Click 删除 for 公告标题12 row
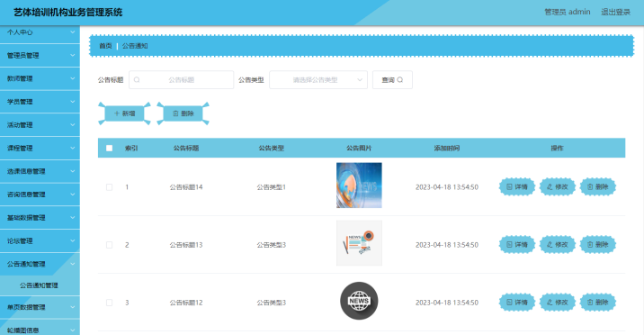The height and width of the screenshot is (335, 644). point(597,303)
